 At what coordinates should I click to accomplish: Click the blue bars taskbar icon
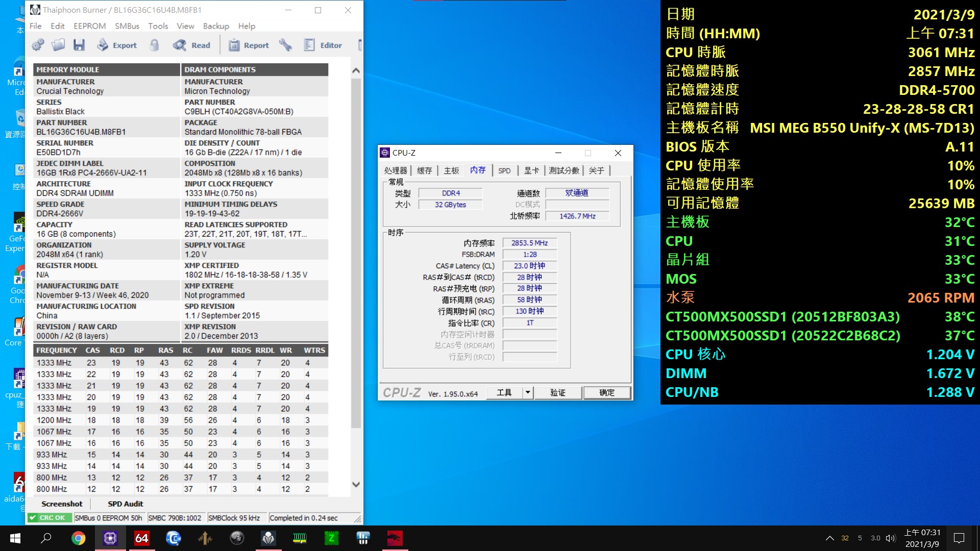[363, 538]
